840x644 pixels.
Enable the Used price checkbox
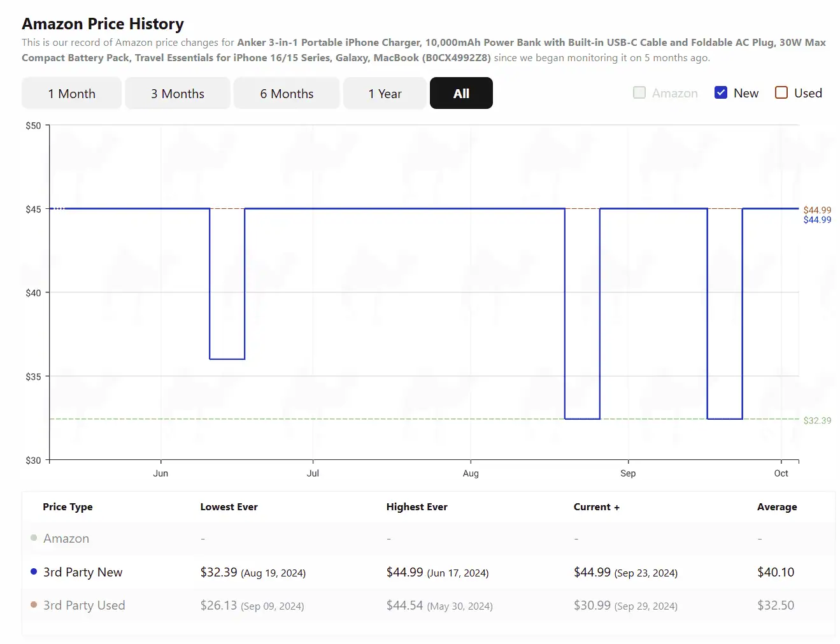pyautogui.click(x=781, y=93)
